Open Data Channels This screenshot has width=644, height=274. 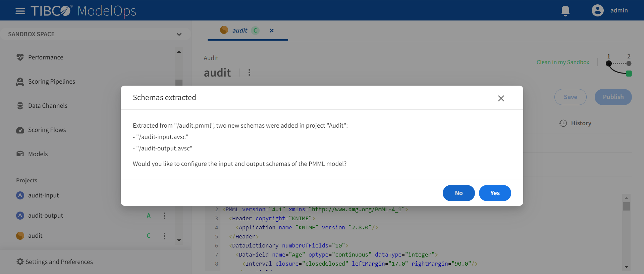coord(48,106)
